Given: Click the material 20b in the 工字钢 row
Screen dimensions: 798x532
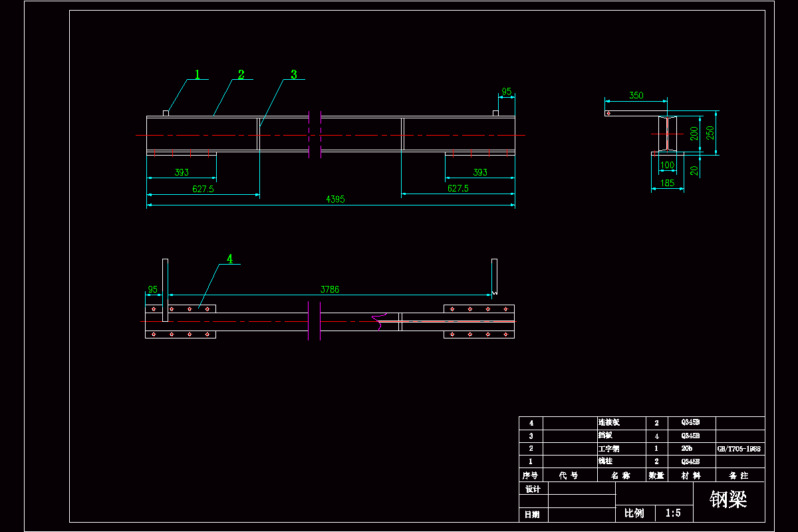Looking at the screenshot, I should [x=687, y=449].
